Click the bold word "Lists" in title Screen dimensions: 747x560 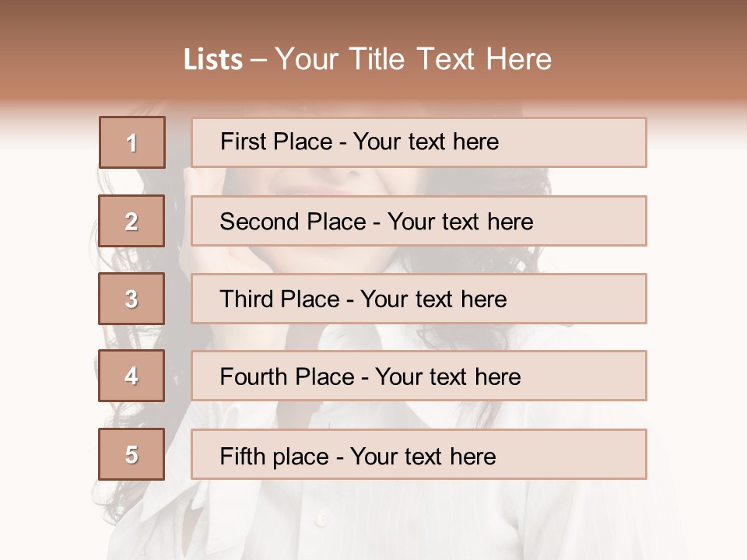point(212,60)
